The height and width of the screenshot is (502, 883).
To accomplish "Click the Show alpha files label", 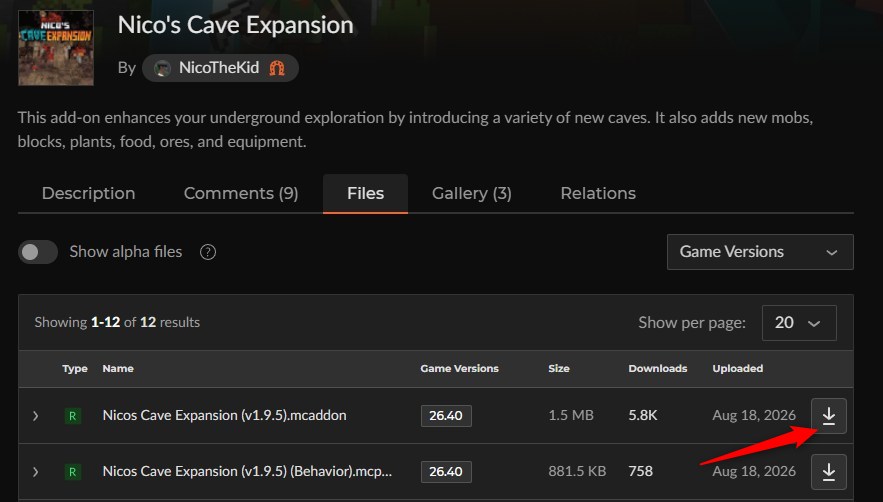I will pyautogui.click(x=126, y=252).
